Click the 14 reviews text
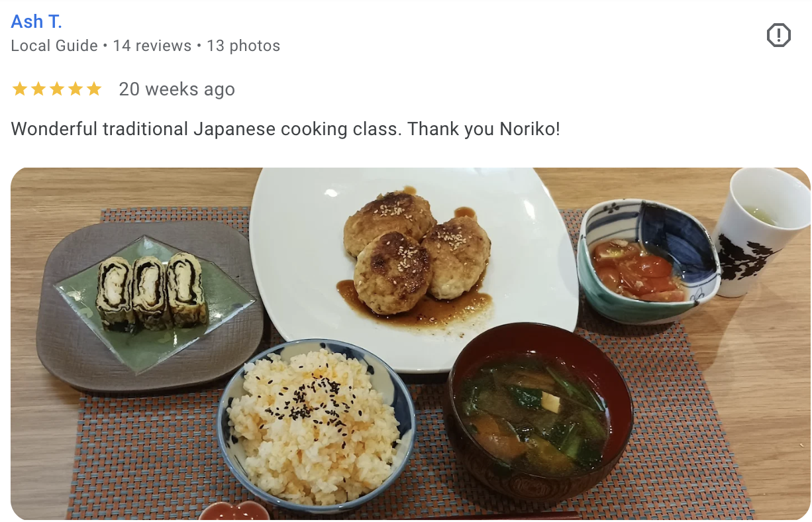This screenshot has width=812, height=522. point(152,46)
